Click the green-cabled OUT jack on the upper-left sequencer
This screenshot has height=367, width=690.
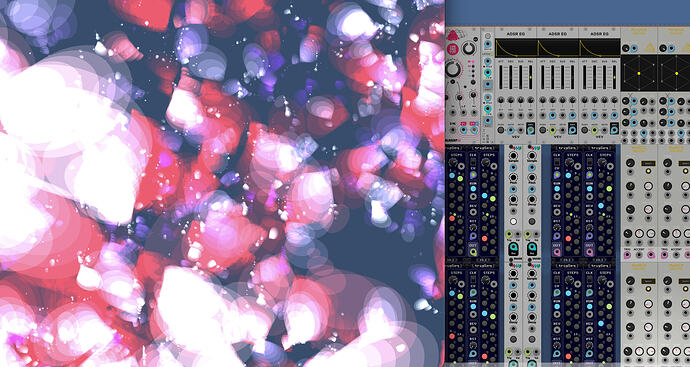473,252
